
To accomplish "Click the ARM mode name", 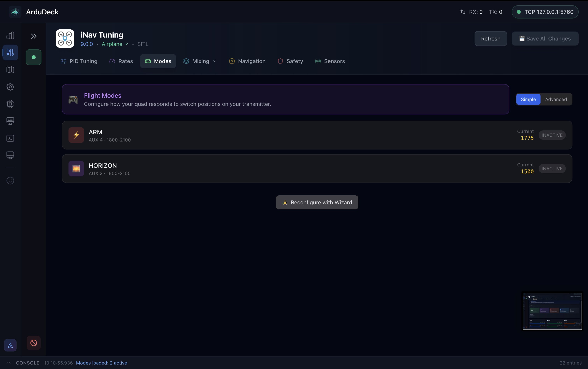I will pos(95,132).
